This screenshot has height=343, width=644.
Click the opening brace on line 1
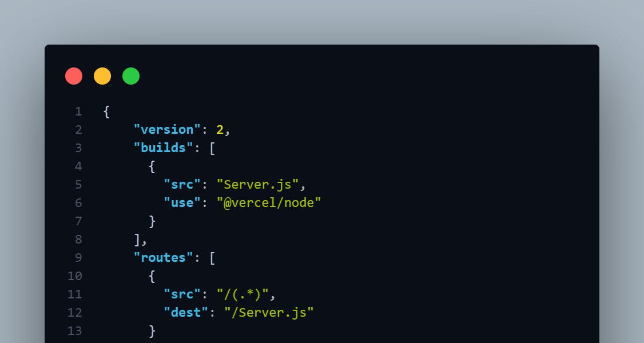pos(106,111)
